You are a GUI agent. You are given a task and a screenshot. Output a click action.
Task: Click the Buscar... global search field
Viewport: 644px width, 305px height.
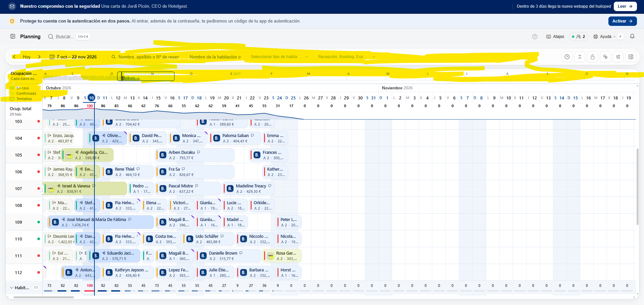(x=69, y=37)
